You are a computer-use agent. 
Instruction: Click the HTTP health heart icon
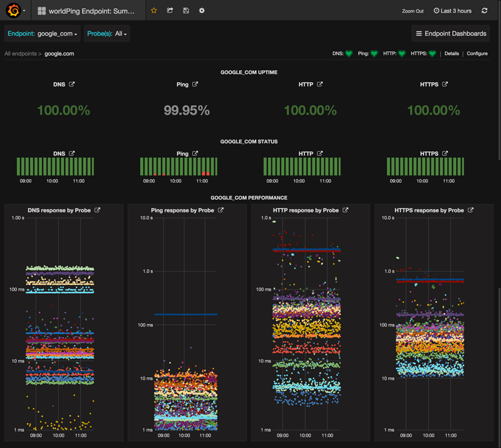coord(402,54)
